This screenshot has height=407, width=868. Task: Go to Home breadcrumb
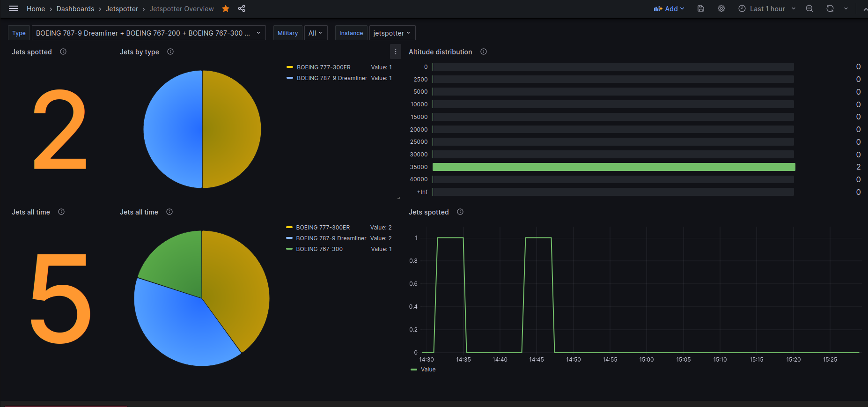36,9
